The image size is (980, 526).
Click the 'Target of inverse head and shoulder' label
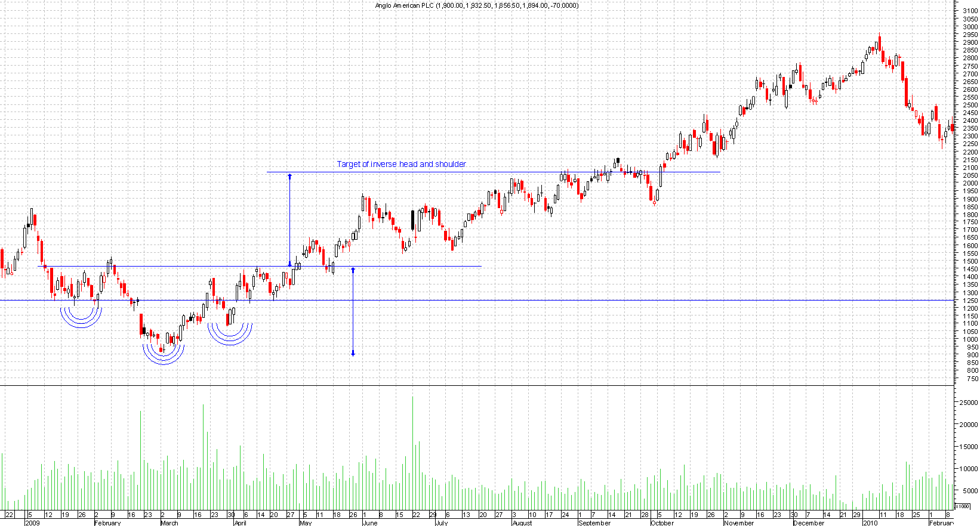(x=401, y=164)
